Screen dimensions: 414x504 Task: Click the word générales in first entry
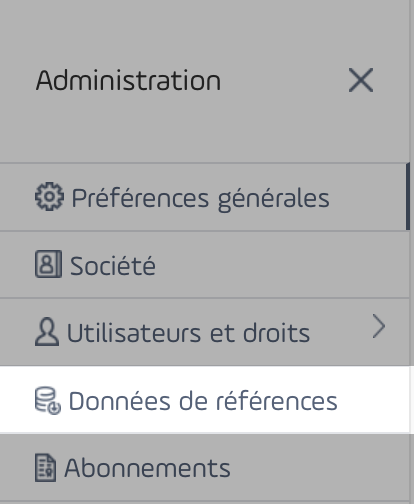point(274,200)
